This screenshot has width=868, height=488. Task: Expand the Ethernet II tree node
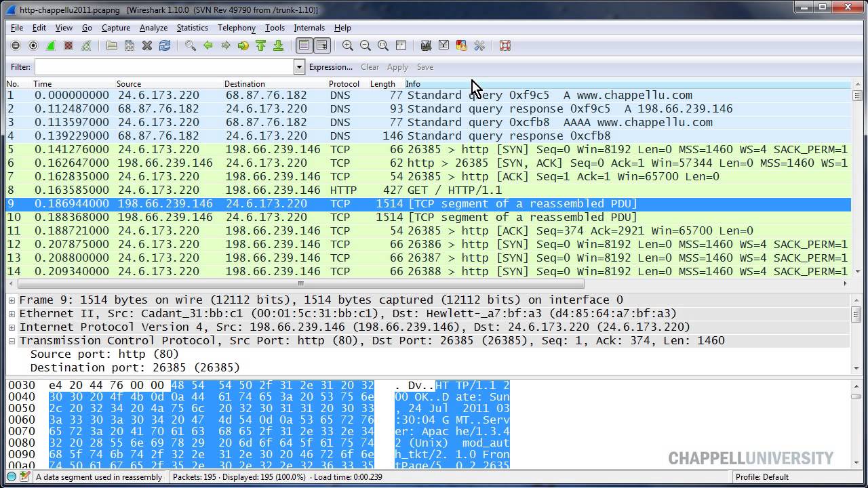pos(12,314)
